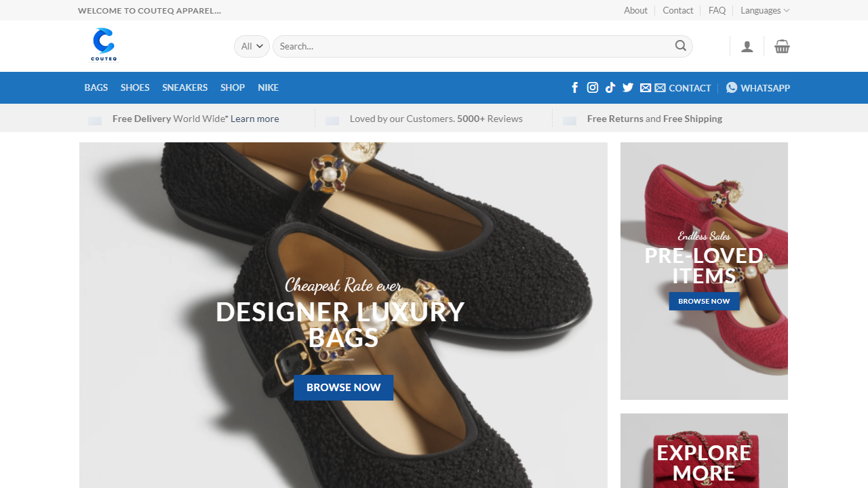Viewport: 868px width, 488px height.
Task: Click the red heels Pre-Loved banner image
Action: coord(704,271)
